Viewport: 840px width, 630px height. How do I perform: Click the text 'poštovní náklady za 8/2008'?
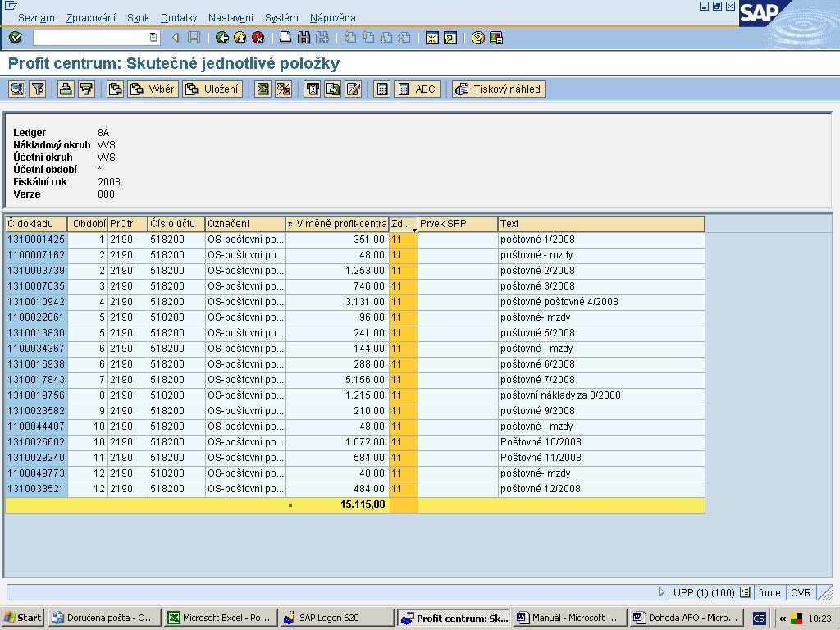coord(560,395)
